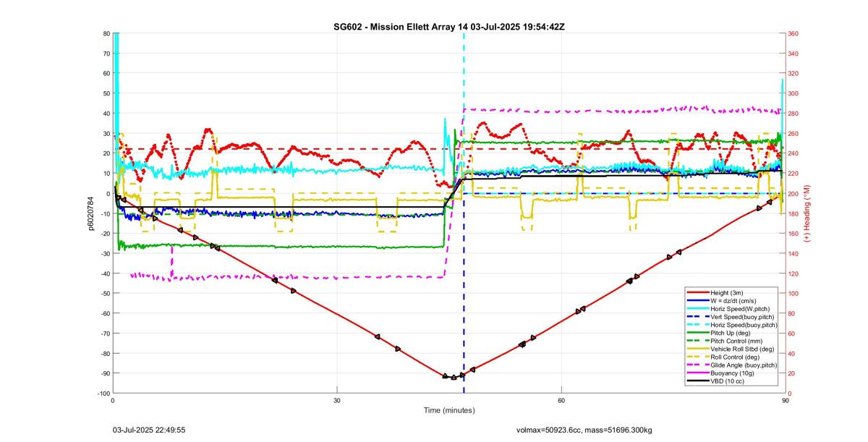This screenshot has height=442, width=868.
Task: Click the '-70' tick on the left axis
Action: pos(104,333)
